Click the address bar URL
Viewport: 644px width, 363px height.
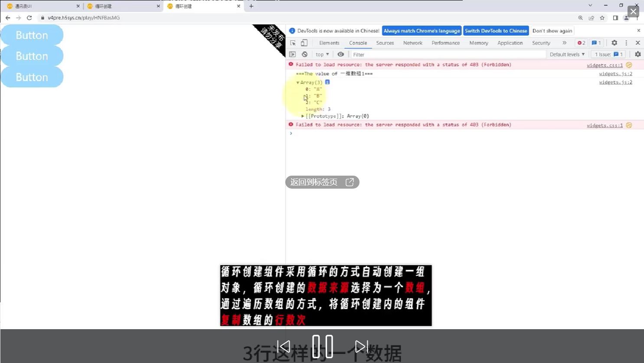click(84, 18)
